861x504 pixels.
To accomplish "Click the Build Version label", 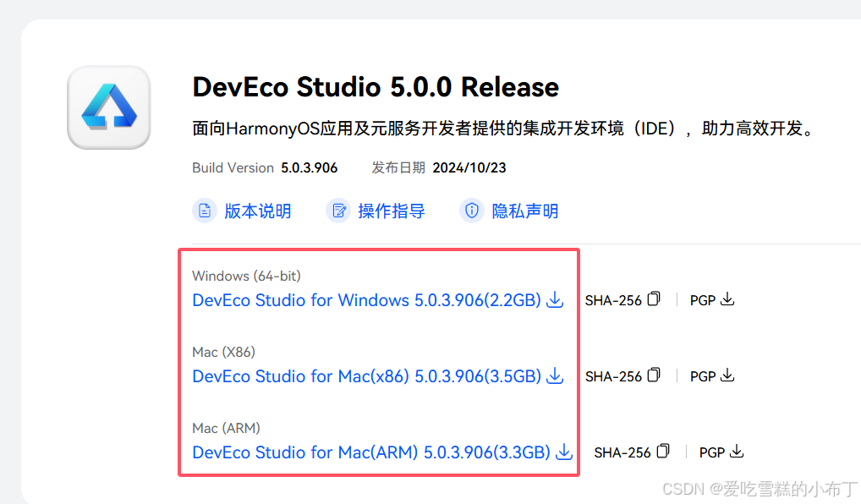I will coord(233,168).
